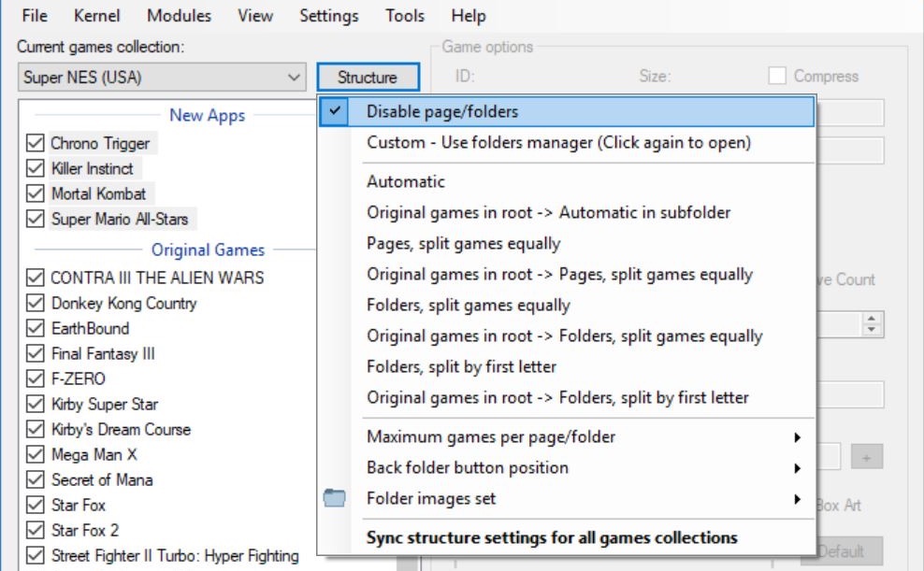Viewport: 924px width, 571px height.
Task: Choose Original games in root -> Folders, split by first letter
Action: (567, 397)
